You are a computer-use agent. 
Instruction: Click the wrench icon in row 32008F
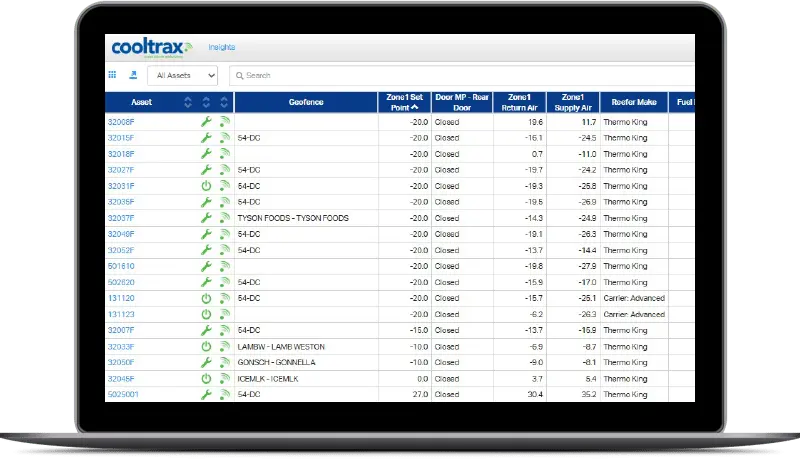[206, 122]
